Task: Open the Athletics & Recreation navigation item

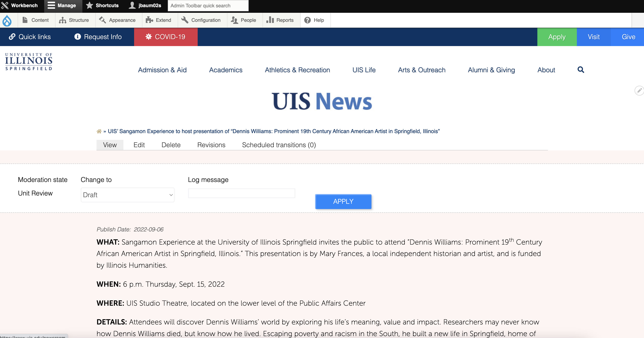Action: pos(298,70)
